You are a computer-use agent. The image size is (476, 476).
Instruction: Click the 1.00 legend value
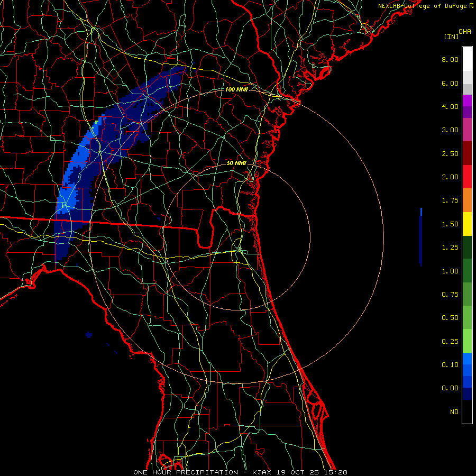tap(450, 271)
